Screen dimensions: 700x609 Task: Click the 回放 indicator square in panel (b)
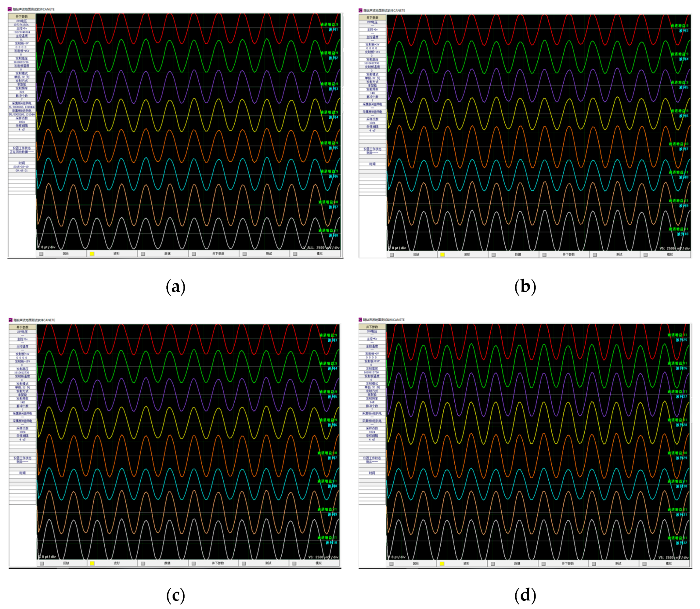click(392, 254)
